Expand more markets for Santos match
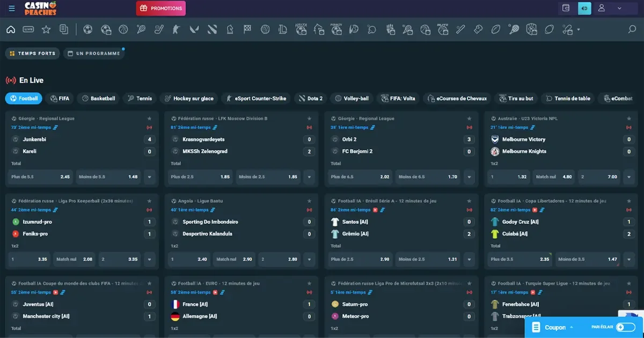Screen dimensions: 644x338 [x=469, y=259]
